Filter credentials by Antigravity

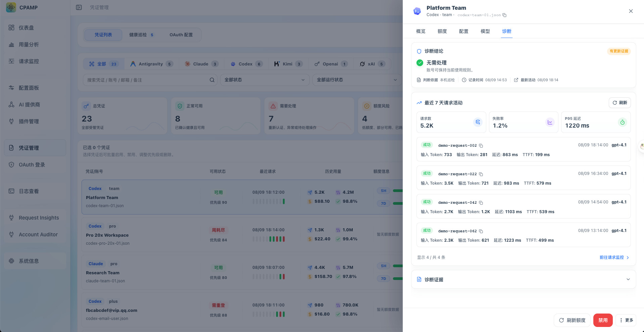(151, 64)
